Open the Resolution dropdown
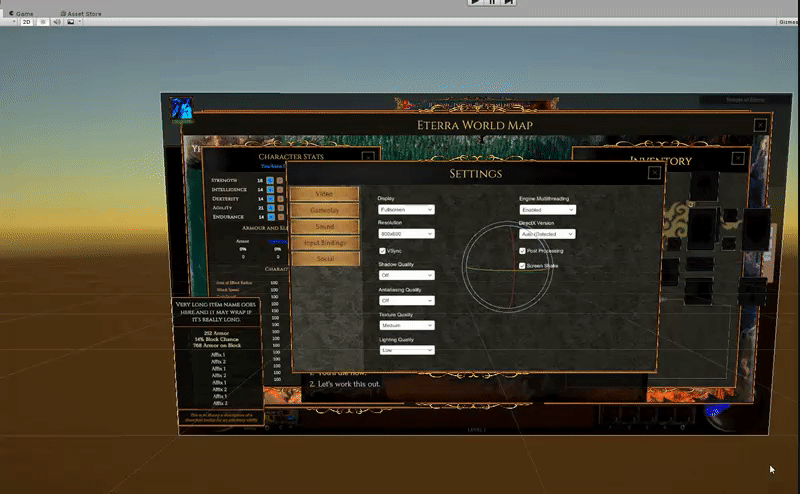Image resolution: width=800 pixels, height=494 pixels. pyautogui.click(x=406, y=234)
